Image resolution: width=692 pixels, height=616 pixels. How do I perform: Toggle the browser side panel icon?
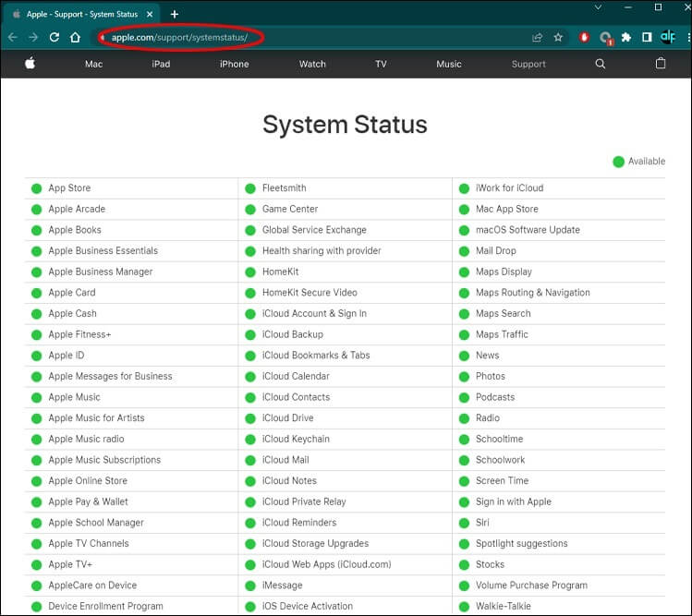647,38
